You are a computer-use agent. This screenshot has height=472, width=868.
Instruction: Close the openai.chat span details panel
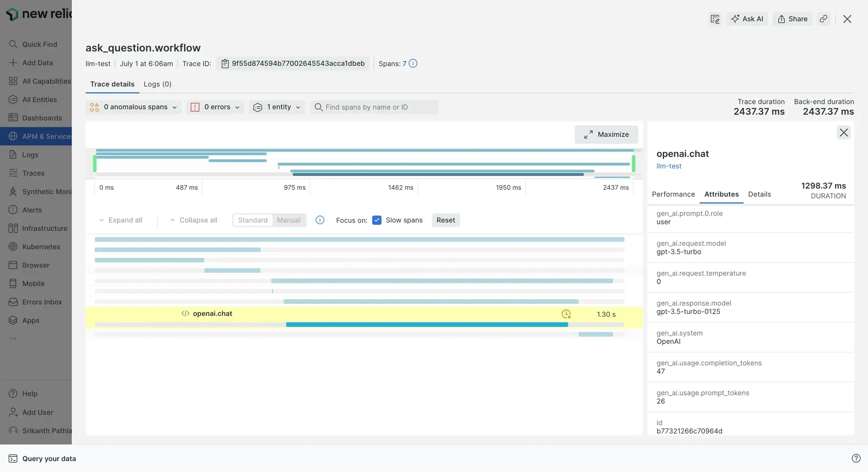click(843, 133)
